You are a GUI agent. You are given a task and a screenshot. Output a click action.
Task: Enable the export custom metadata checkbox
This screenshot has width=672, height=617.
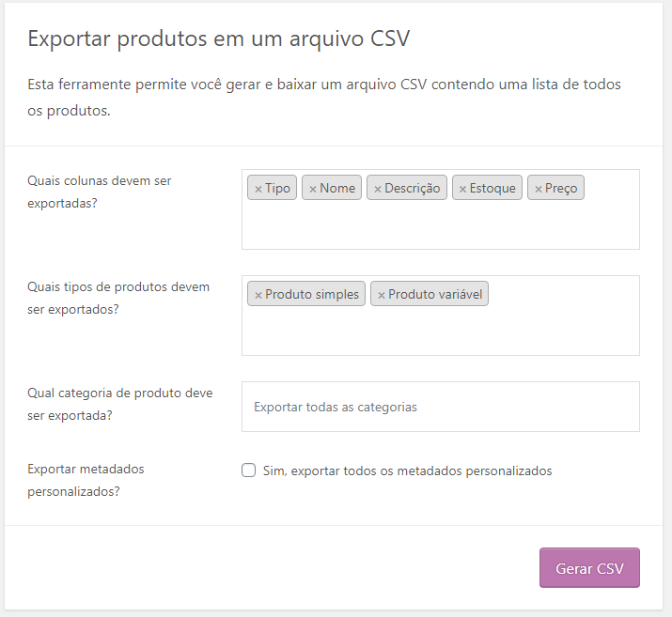click(249, 470)
